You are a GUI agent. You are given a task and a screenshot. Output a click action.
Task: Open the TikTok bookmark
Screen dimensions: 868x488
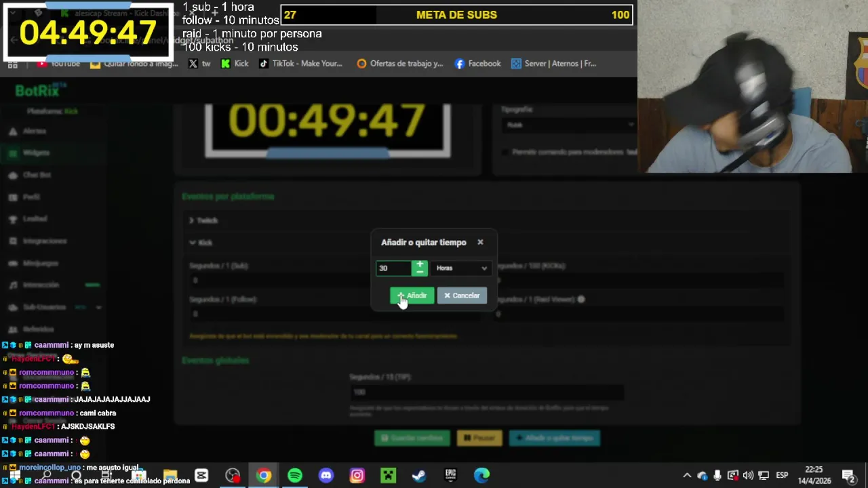(300, 64)
